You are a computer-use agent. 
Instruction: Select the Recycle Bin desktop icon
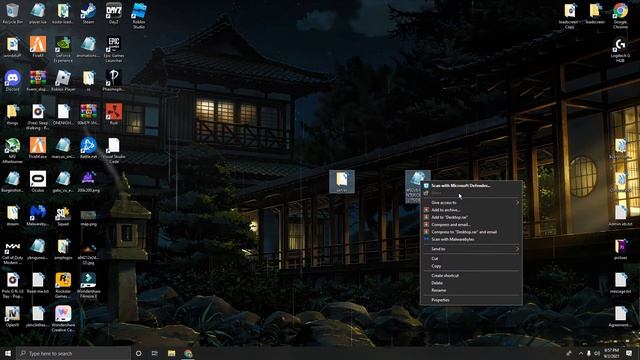12,13
